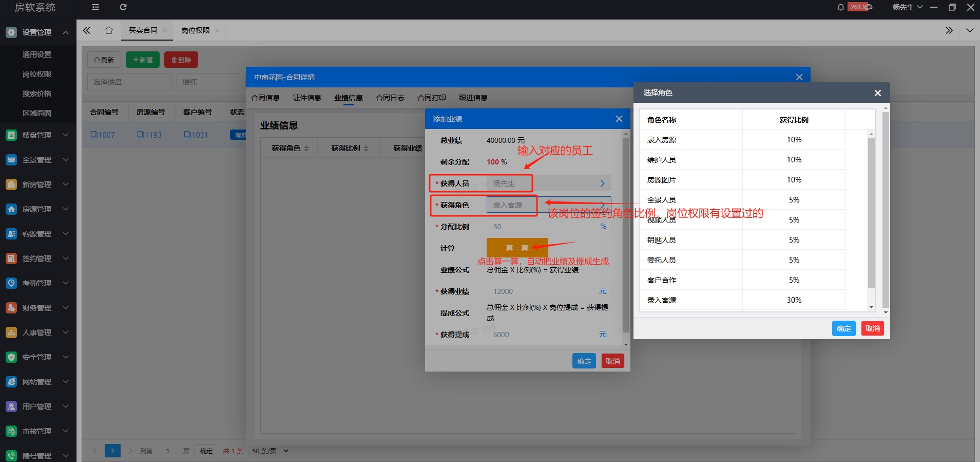
Task: Switch to 合同日志 tab
Action: click(x=390, y=98)
